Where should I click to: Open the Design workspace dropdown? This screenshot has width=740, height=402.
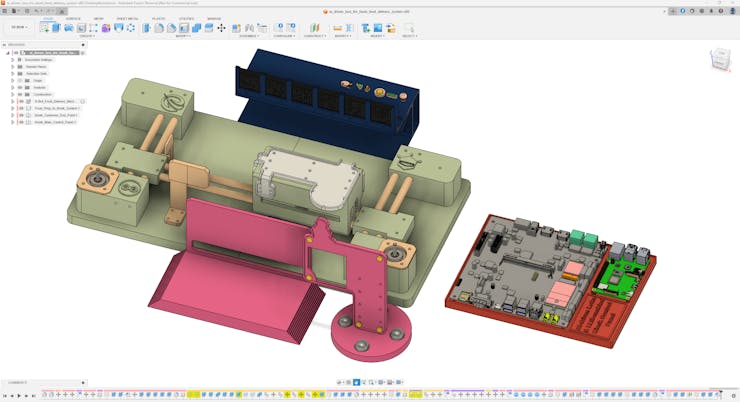click(x=18, y=28)
